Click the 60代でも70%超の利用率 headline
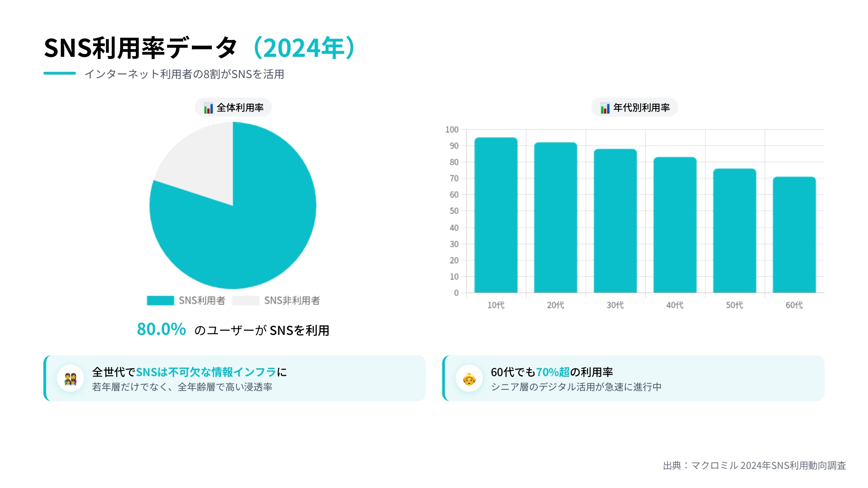The image size is (868, 488). [x=552, y=372]
